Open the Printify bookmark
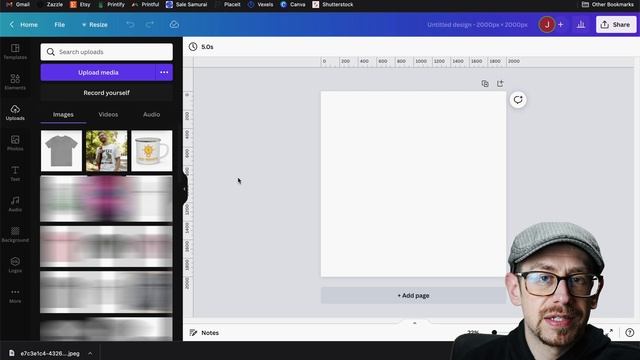Screen dimensions: 640x360 (x=111, y=4)
